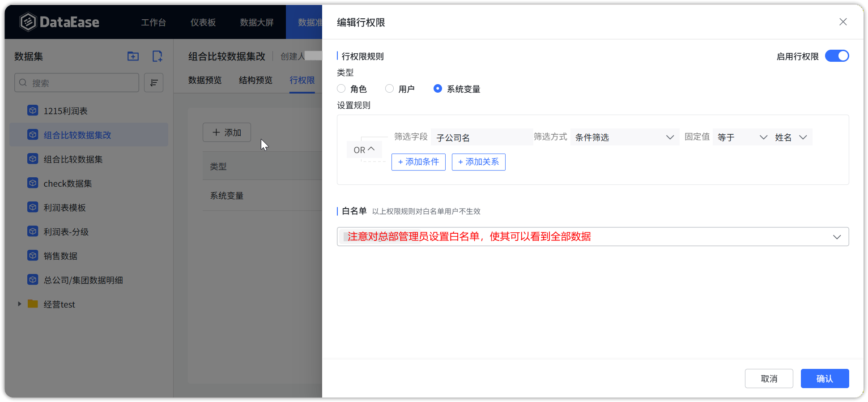Expand the 经营test folder tree arrow

(x=19, y=304)
